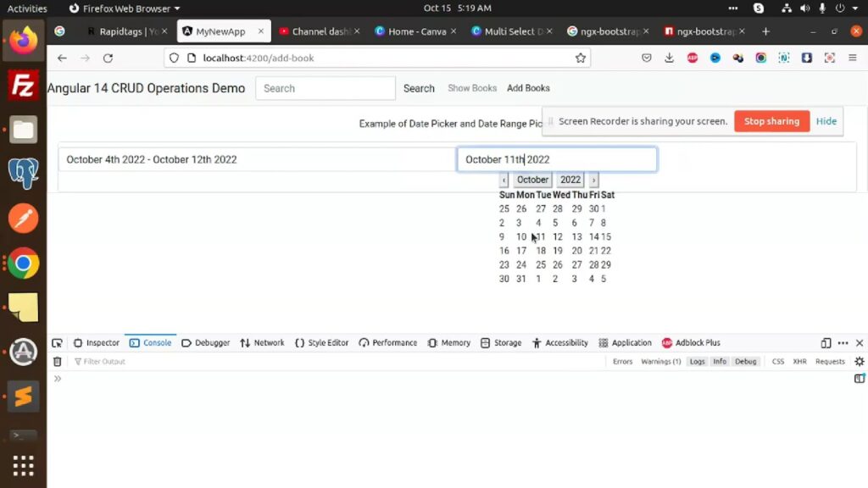
Task: Open Show Books link
Action: tap(472, 88)
